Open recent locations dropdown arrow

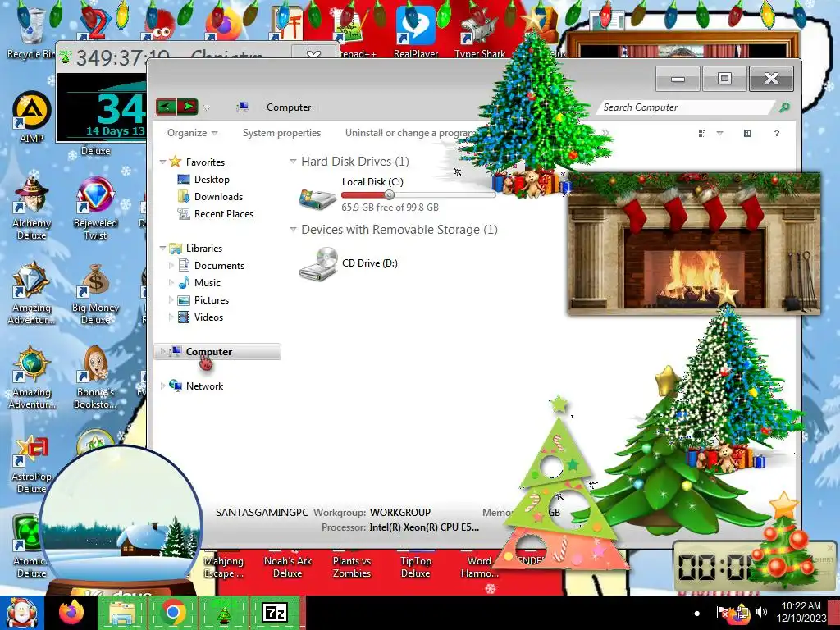(x=207, y=107)
